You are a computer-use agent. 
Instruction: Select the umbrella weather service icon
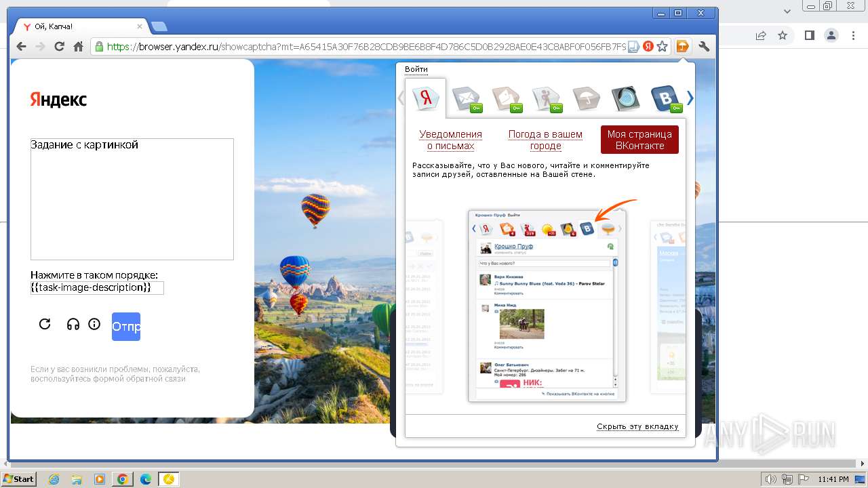pos(587,99)
